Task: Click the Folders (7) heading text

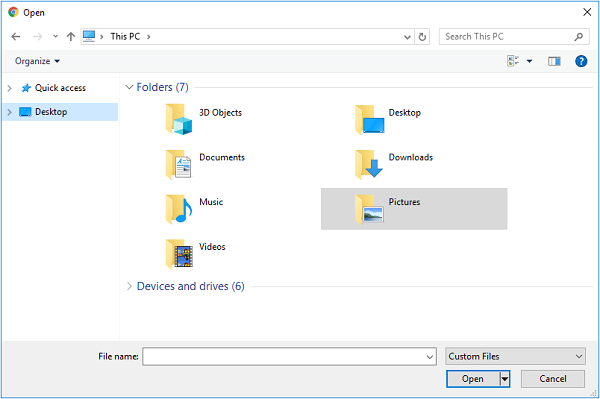Action: (162, 87)
